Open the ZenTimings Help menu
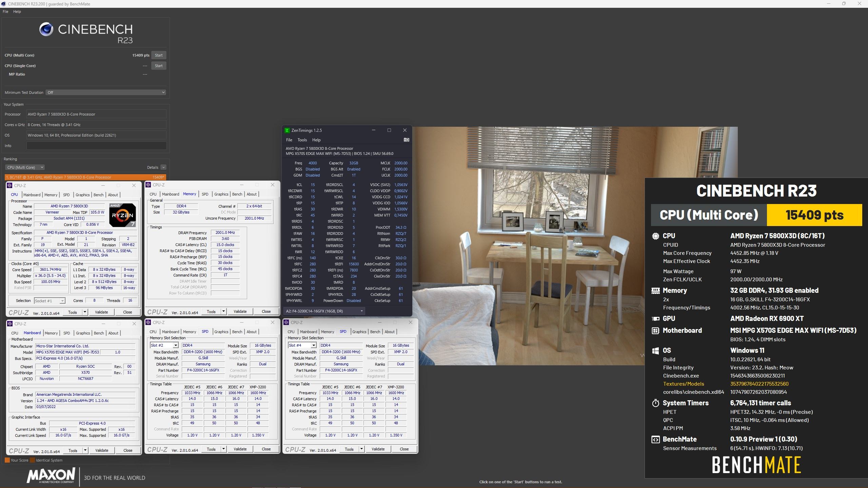The width and height of the screenshot is (868, 488). pos(316,140)
